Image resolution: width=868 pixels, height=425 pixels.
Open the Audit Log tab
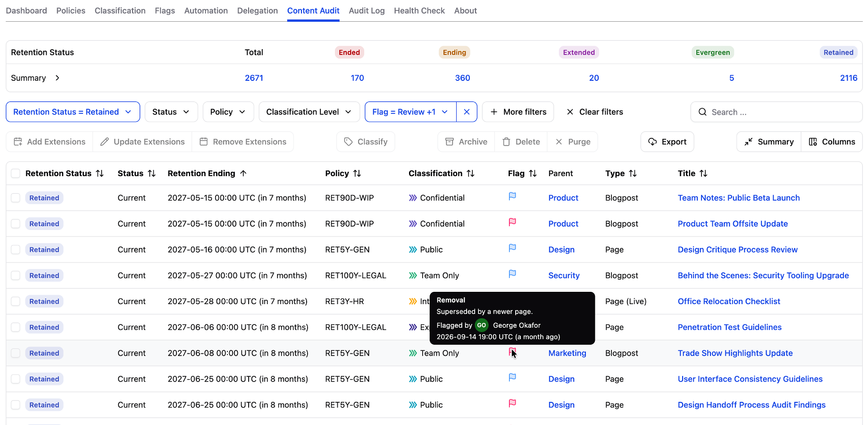367,10
